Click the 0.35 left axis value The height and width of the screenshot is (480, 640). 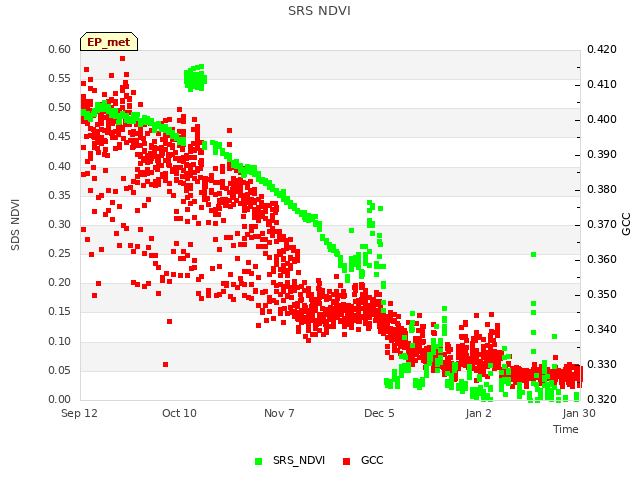click(x=60, y=196)
